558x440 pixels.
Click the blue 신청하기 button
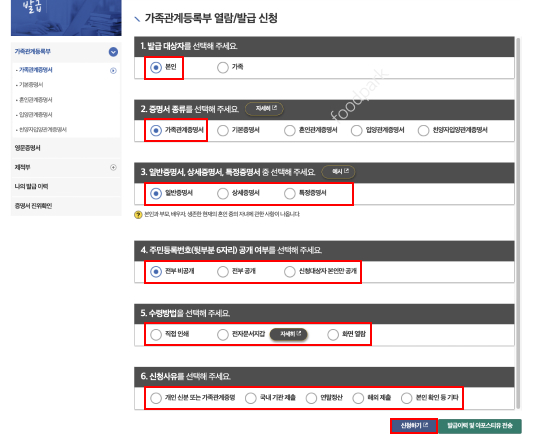click(414, 426)
